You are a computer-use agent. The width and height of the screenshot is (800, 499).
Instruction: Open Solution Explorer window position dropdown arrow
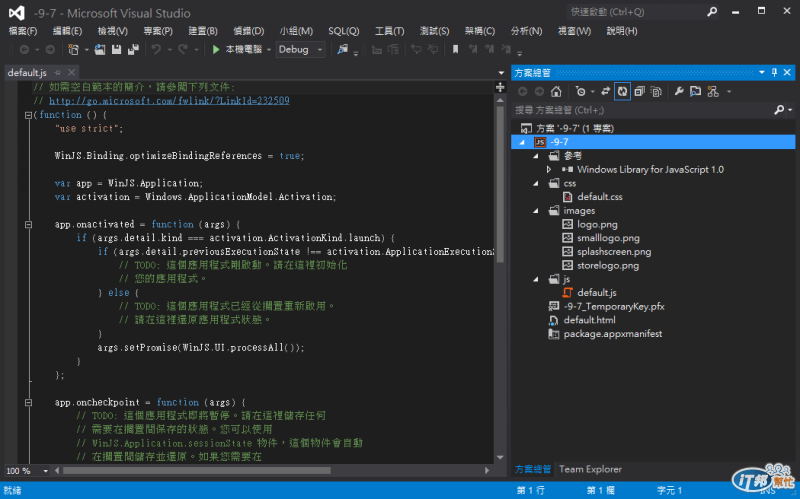(x=762, y=72)
